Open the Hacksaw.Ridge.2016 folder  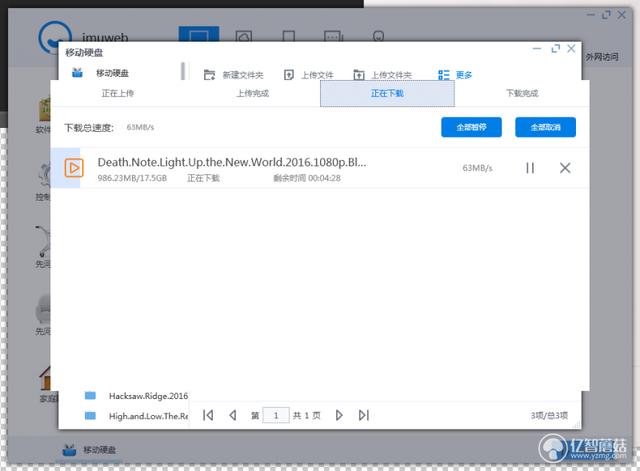(148, 396)
